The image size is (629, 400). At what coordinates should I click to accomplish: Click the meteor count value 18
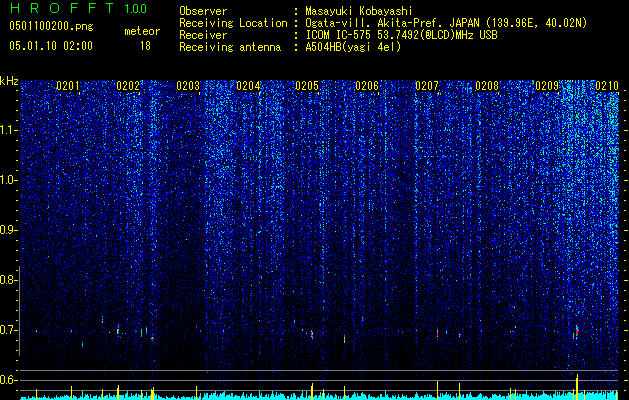tap(145, 46)
